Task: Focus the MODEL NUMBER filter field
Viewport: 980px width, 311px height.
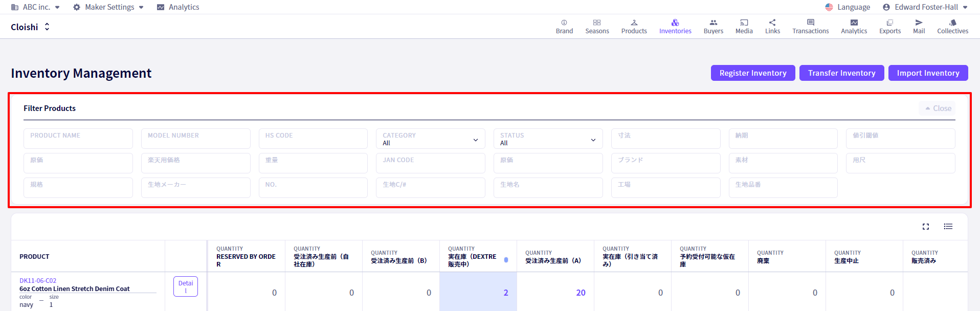Action: point(195,139)
